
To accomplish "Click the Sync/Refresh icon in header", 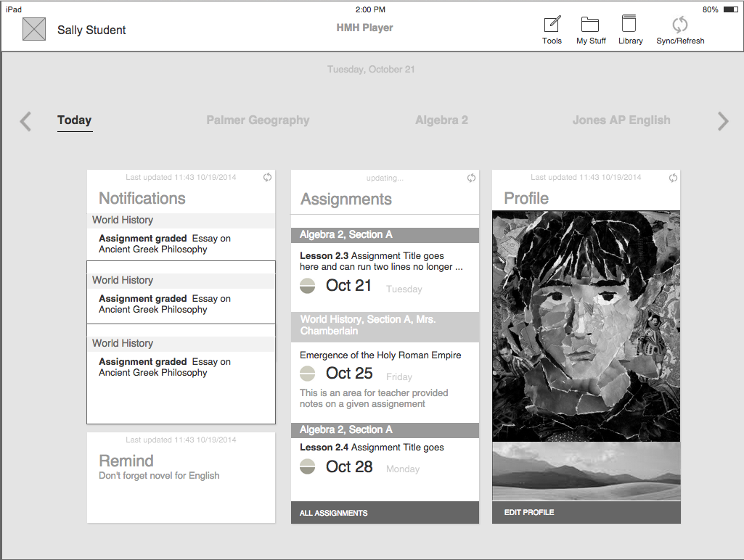I will coord(680,24).
